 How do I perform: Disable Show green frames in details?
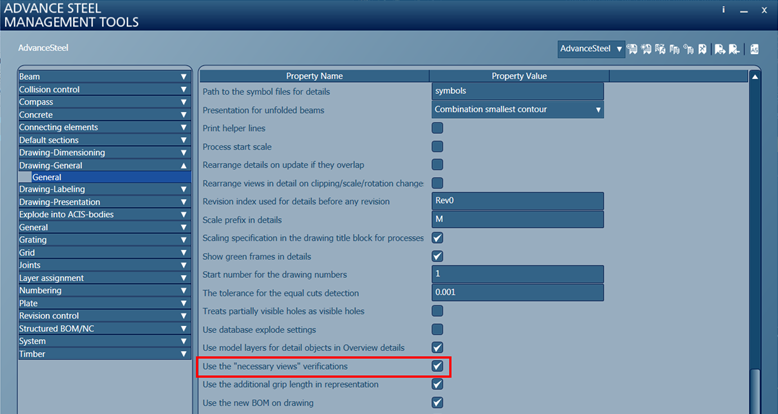437,256
